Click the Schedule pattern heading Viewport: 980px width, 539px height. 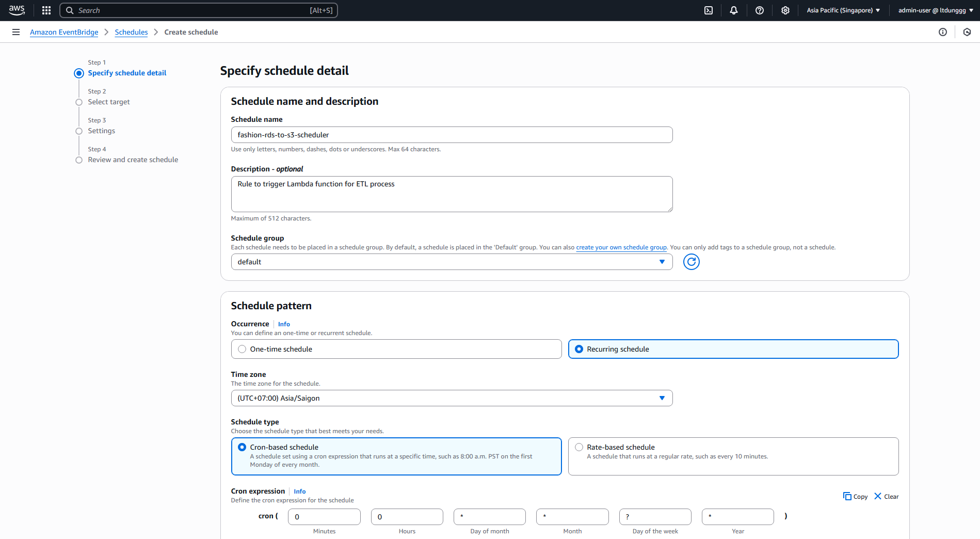271,306
